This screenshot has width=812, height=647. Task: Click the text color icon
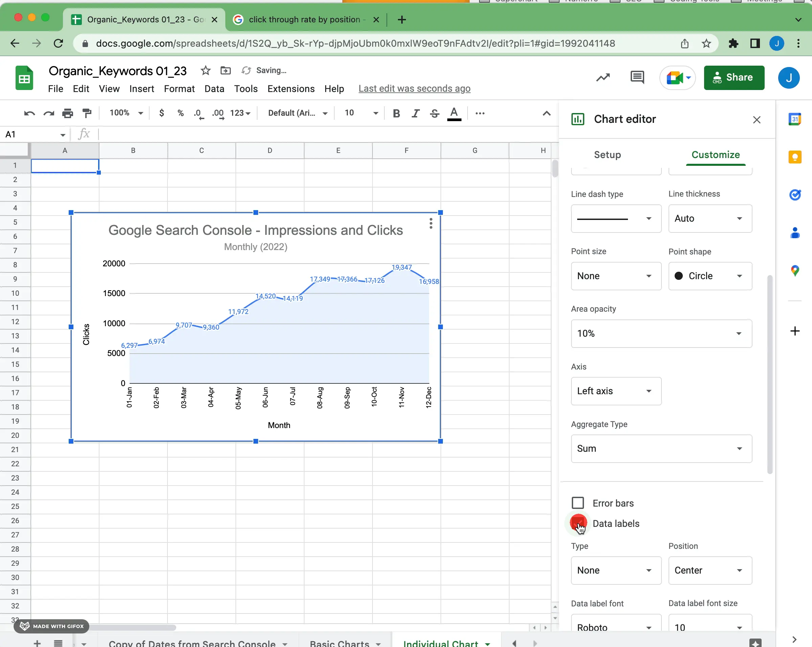tap(453, 113)
